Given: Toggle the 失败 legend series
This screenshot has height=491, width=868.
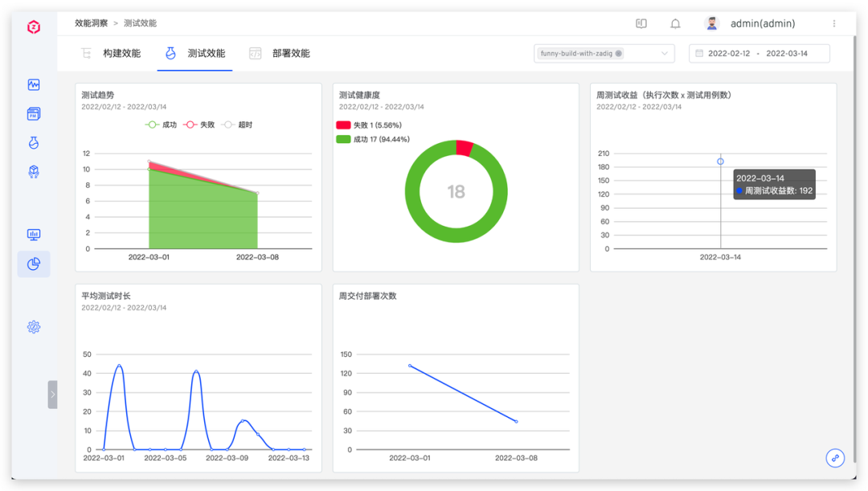Looking at the screenshot, I should tap(199, 125).
